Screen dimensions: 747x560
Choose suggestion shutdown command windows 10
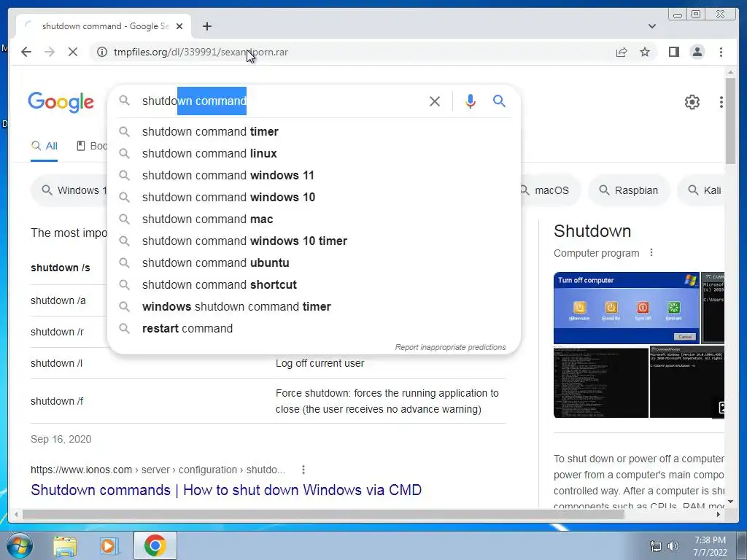(x=314, y=197)
